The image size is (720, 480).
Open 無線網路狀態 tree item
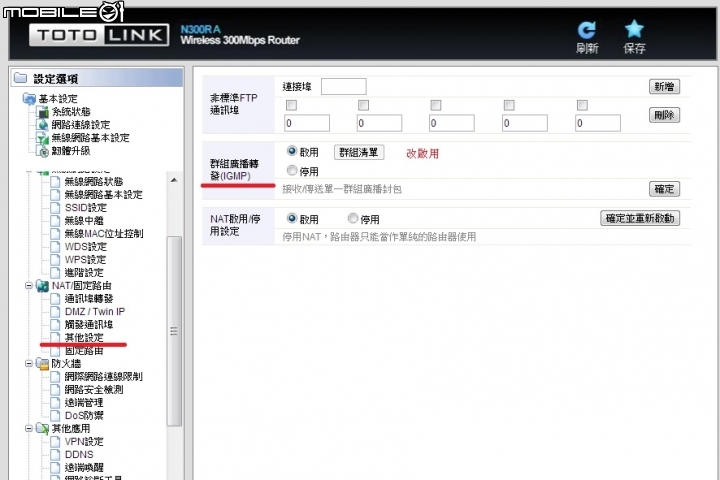click(x=94, y=182)
